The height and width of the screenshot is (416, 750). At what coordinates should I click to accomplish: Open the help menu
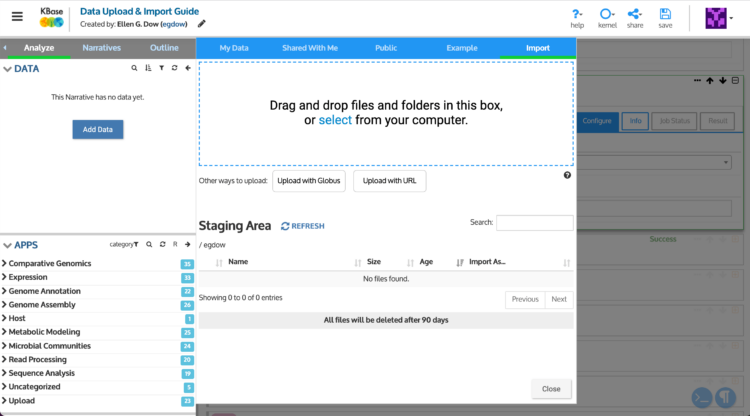[577, 19]
